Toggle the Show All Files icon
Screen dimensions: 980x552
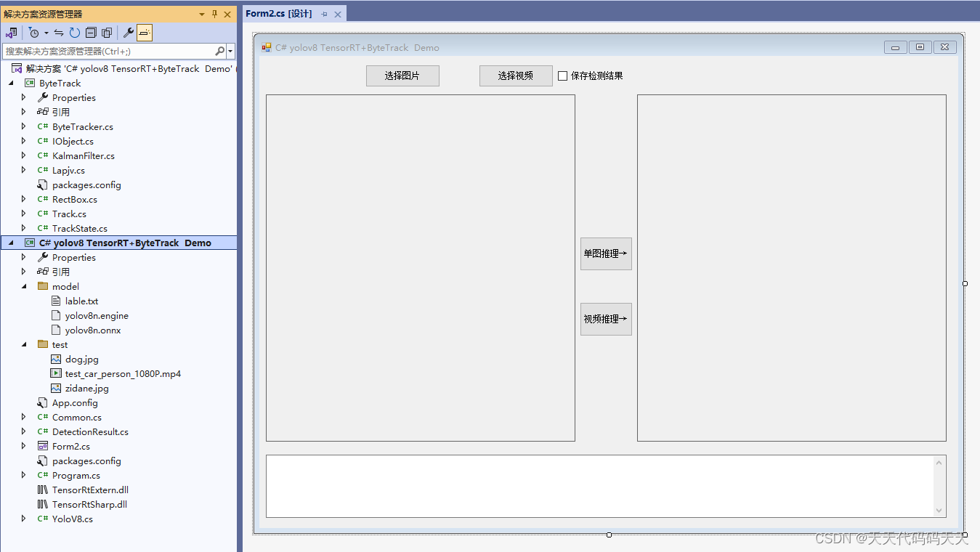(x=108, y=32)
